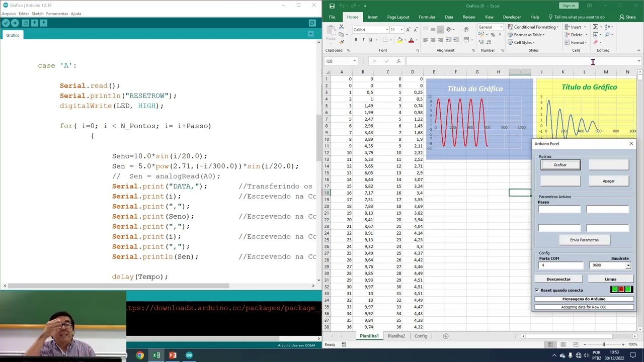Decrease font size in Excel
This screenshot has width=644, height=362.
[x=416, y=30]
